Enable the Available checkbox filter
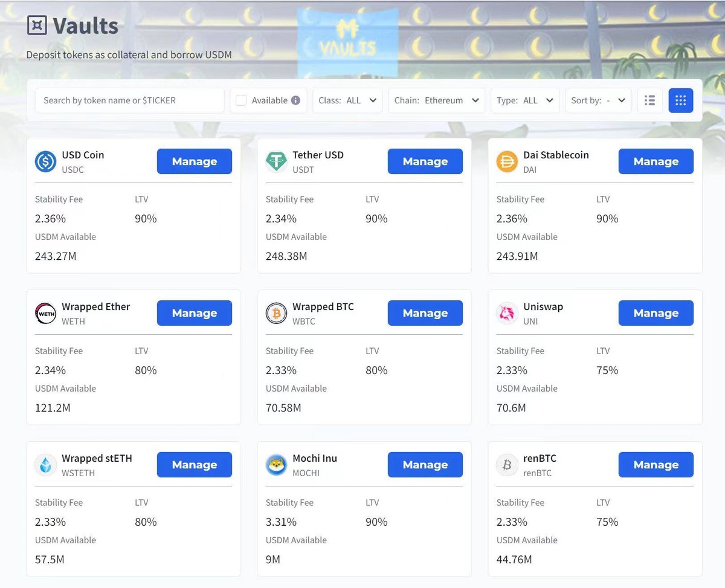The image size is (725, 588). (241, 100)
